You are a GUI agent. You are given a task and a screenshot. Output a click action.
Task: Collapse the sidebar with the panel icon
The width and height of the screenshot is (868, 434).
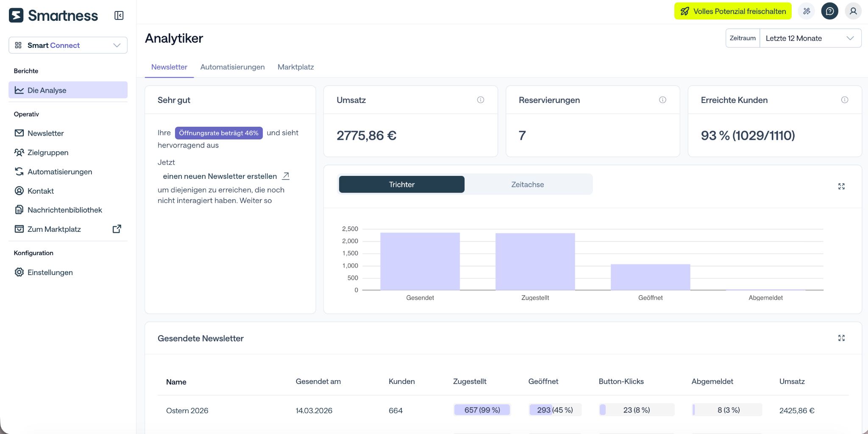pyautogui.click(x=119, y=16)
